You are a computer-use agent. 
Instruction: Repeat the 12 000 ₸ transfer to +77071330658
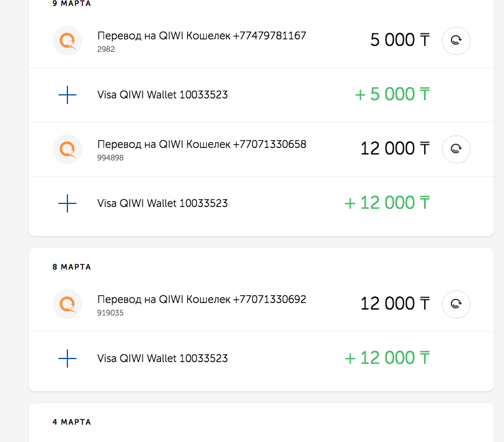point(456,149)
